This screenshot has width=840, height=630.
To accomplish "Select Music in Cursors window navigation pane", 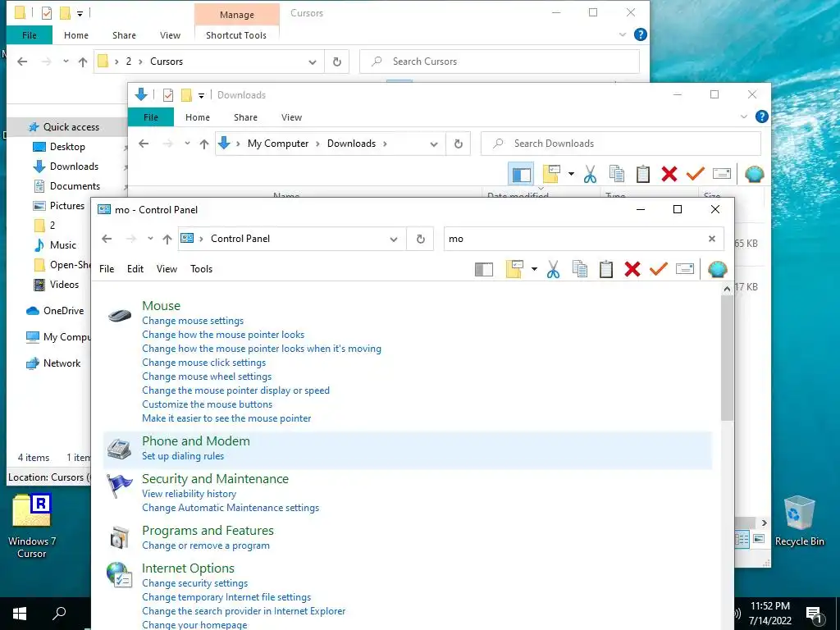I will click(x=62, y=245).
